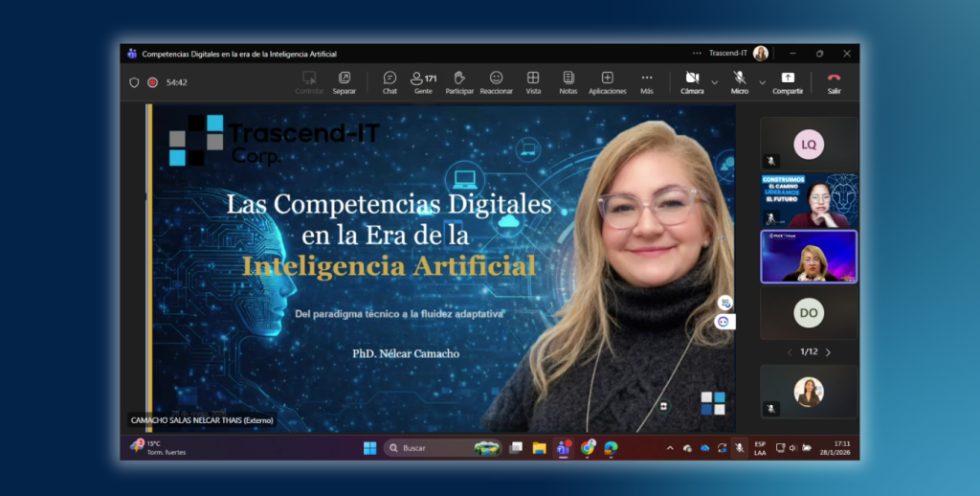
Task: Raise hand with Participar button
Action: pos(459,82)
